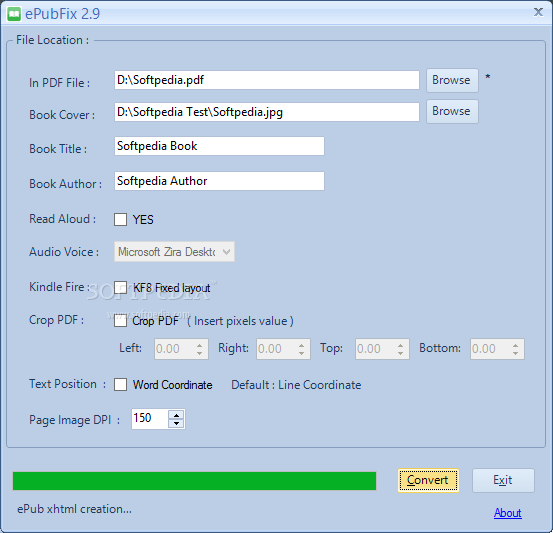Screen dimensions: 553x533
Task: Click the Left crop value field
Action: 174,349
